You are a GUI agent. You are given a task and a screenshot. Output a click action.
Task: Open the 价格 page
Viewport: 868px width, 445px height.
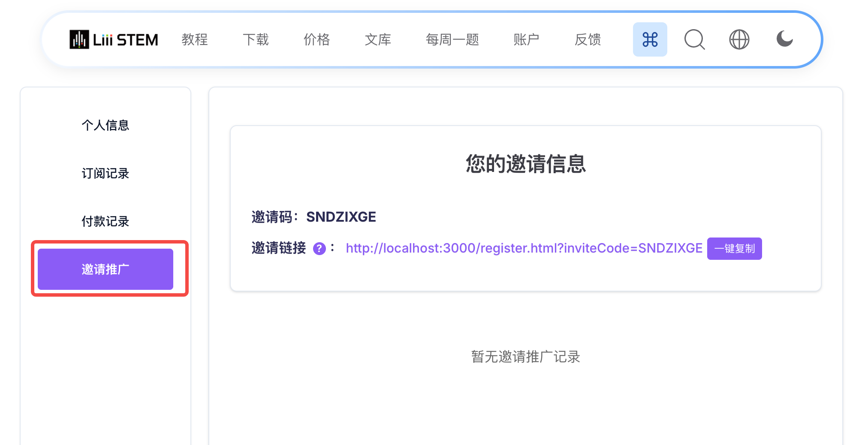pyautogui.click(x=316, y=39)
